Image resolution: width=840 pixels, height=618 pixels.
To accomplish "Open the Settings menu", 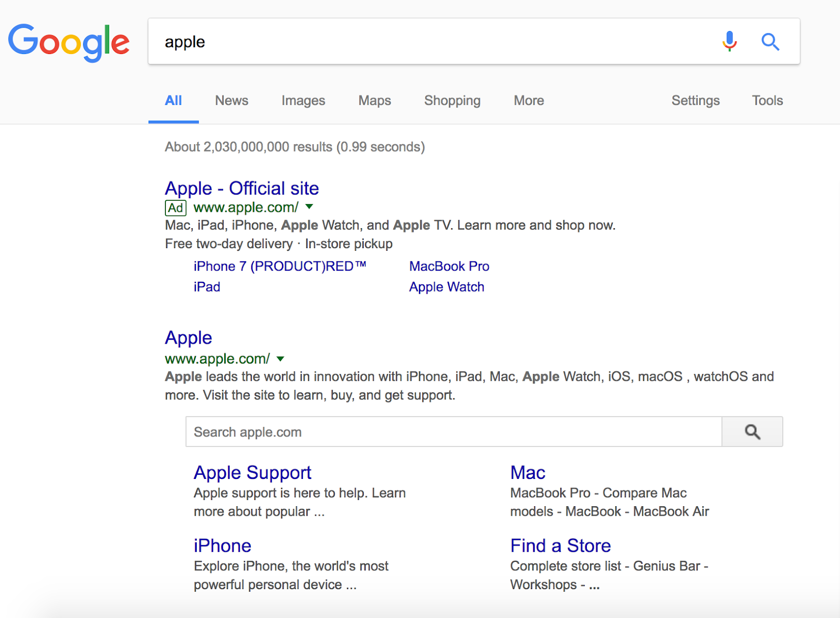I will pyautogui.click(x=696, y=101).
